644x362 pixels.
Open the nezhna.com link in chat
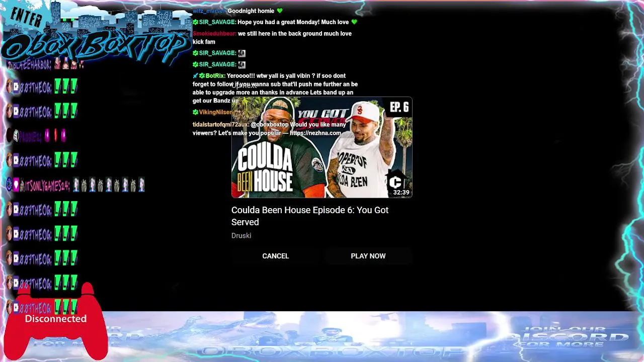[315, 133]
